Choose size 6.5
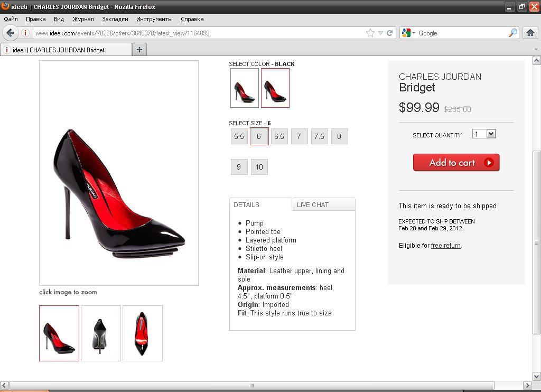The image size is (541, 392). [x=279, y=136]
